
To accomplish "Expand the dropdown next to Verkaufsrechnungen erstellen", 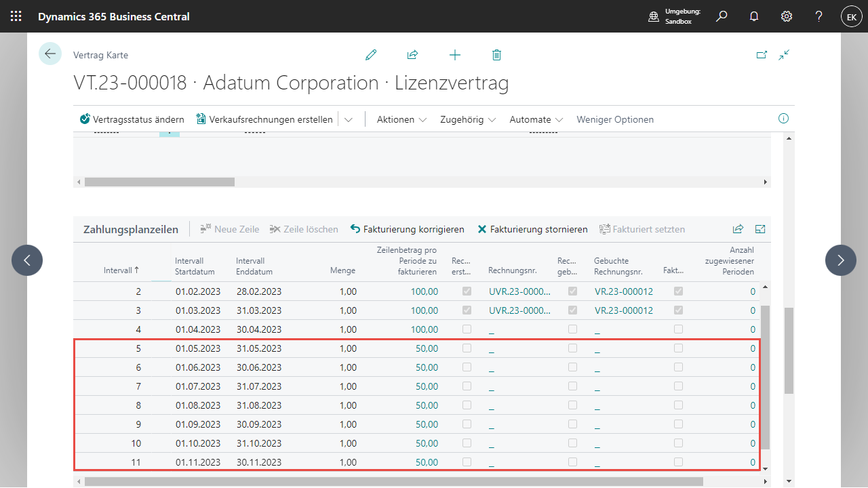I will click(348, 119).
